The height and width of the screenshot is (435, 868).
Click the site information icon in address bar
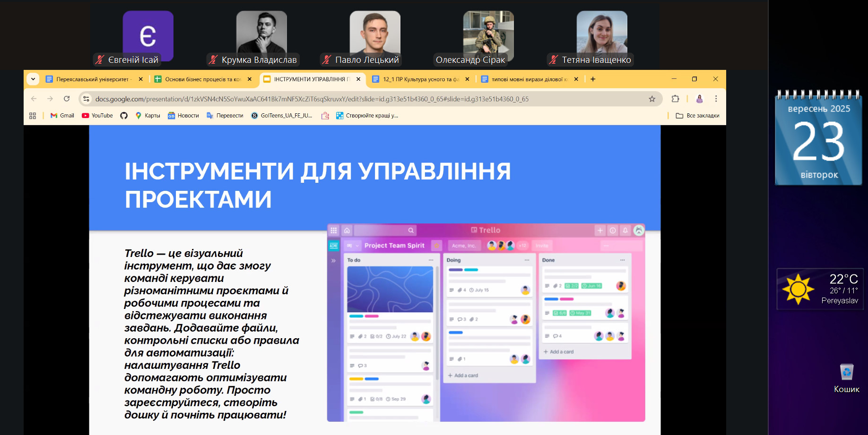86,99
